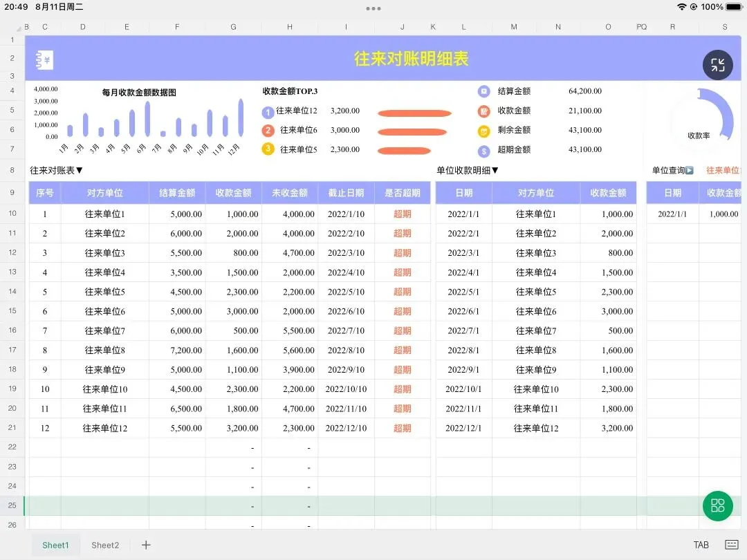Open the keyboard icon at bottom right
Image resolution: width=747 pixels, height=560 pixels.
pyautogui.click(x=731, y=545)
